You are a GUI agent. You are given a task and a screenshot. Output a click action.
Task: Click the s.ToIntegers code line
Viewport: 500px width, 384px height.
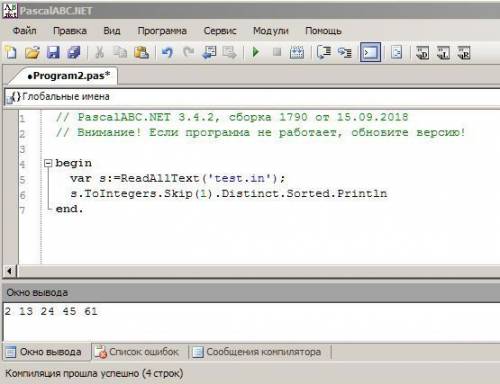tap(229, 193)
